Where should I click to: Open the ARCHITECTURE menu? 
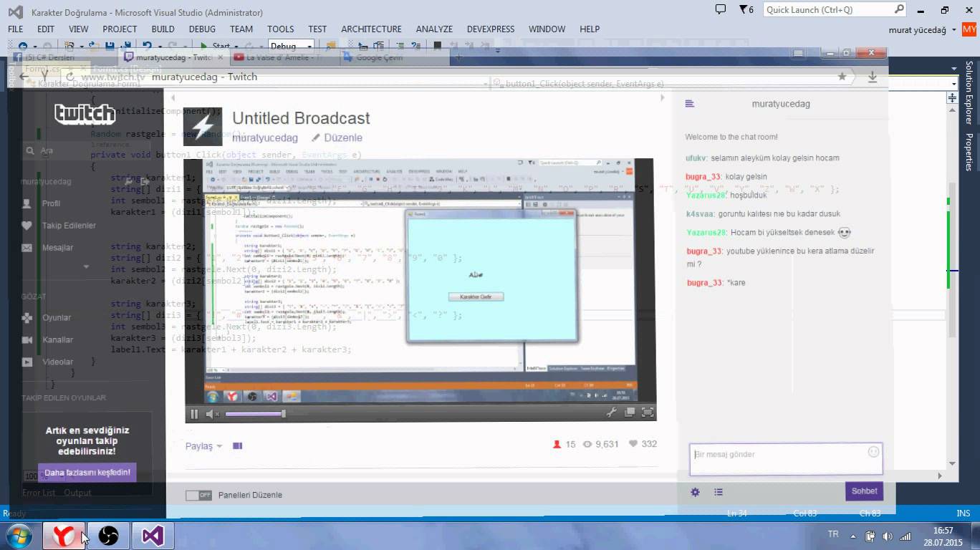click(371, 29)
